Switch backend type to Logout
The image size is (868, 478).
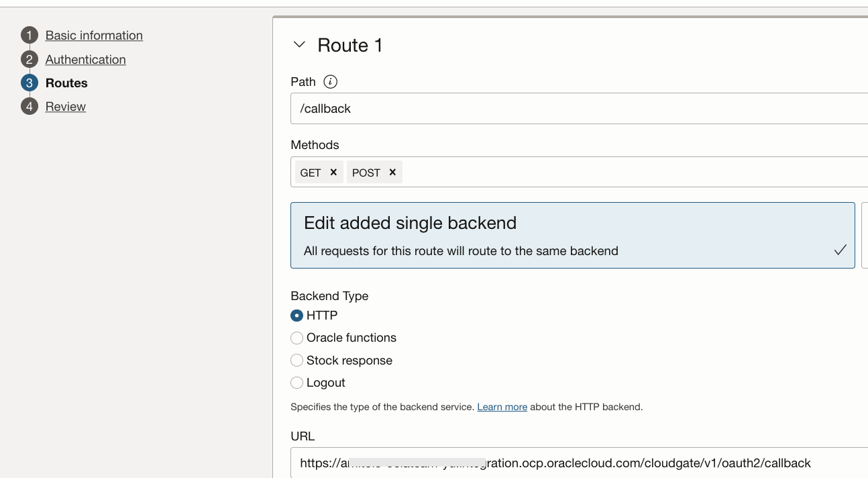click(297, 383)
